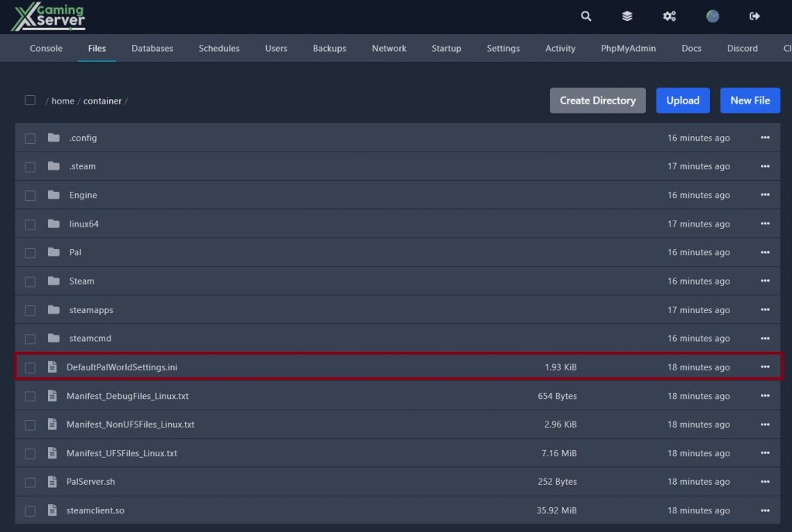Open the Backups tab
The width and height of the screenshot is (792, 532).
(x=329, y=48)
